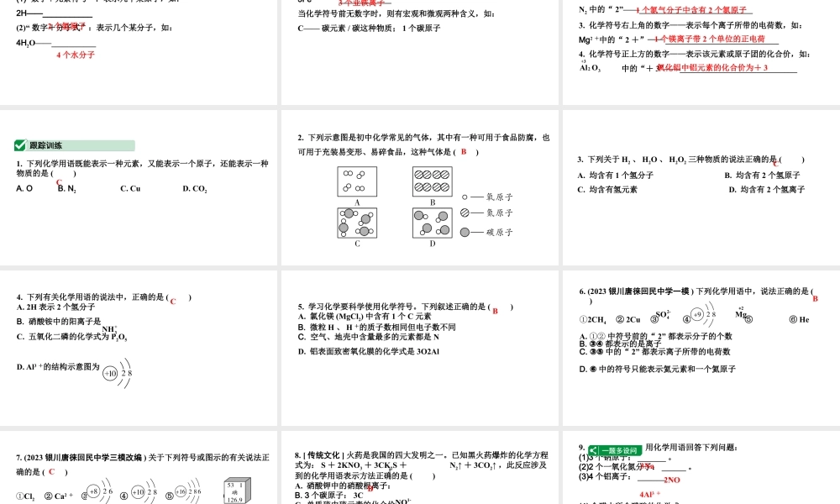840x504 pixels.
Task: Click diagram B showing food preservation gas
Action: pos(433,181)
